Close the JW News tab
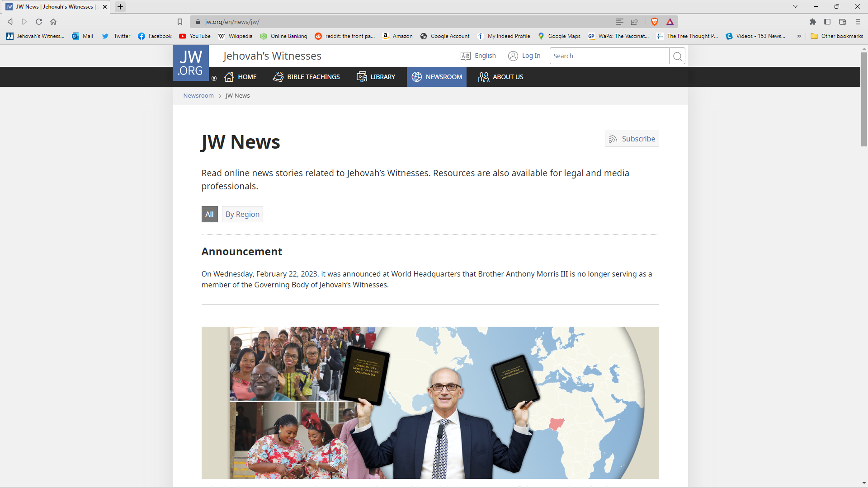 click(105, 7)
